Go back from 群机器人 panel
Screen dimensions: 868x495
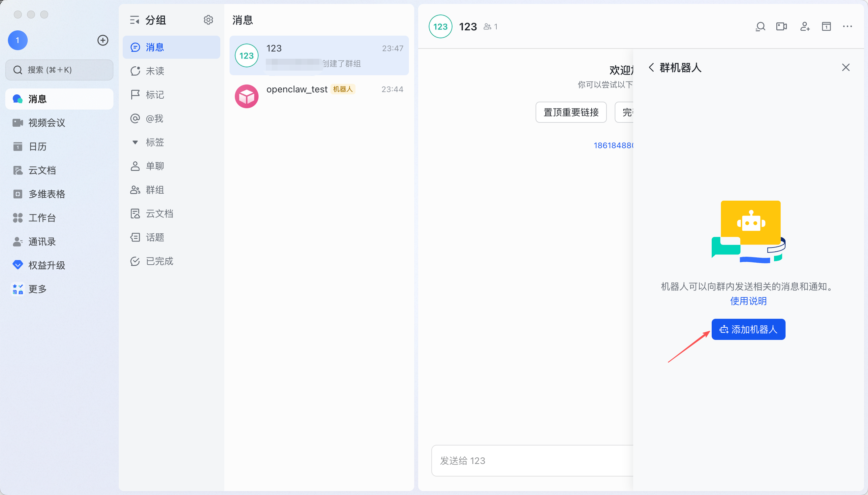651,68
